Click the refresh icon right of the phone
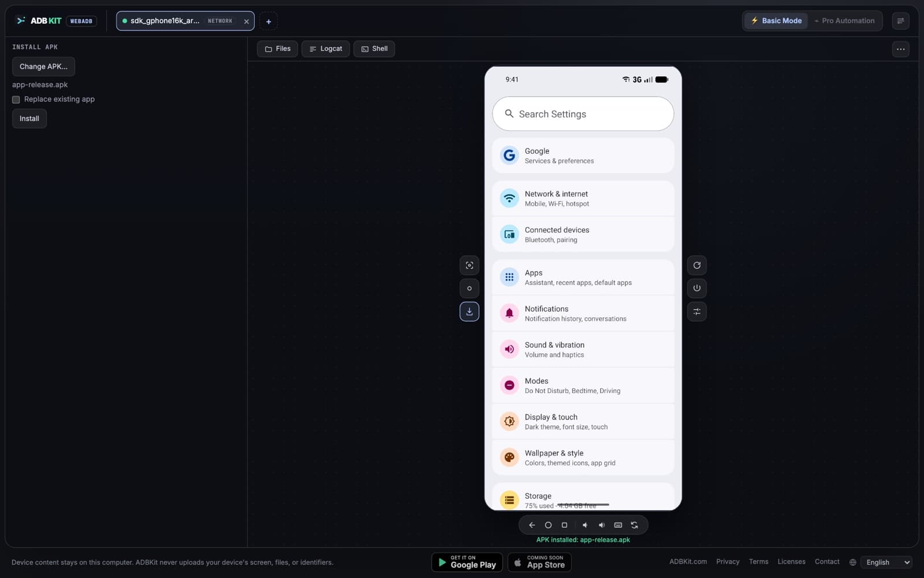 click(697, 265)
